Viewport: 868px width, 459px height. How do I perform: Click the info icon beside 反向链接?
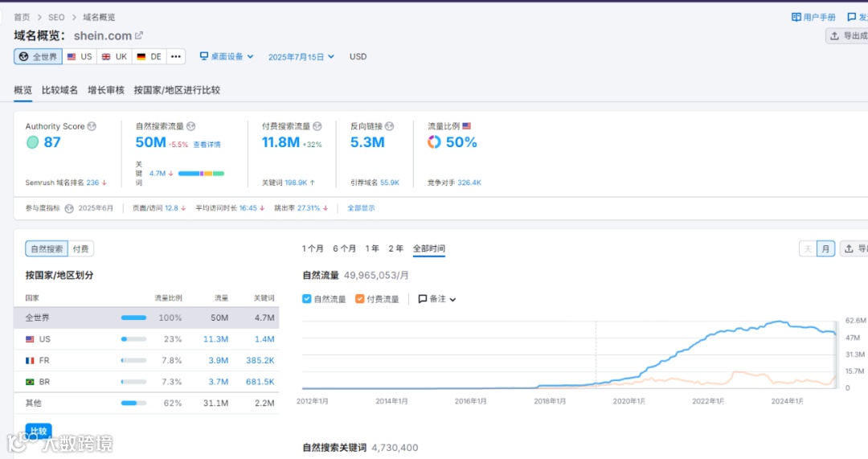[x=389, y=126]
